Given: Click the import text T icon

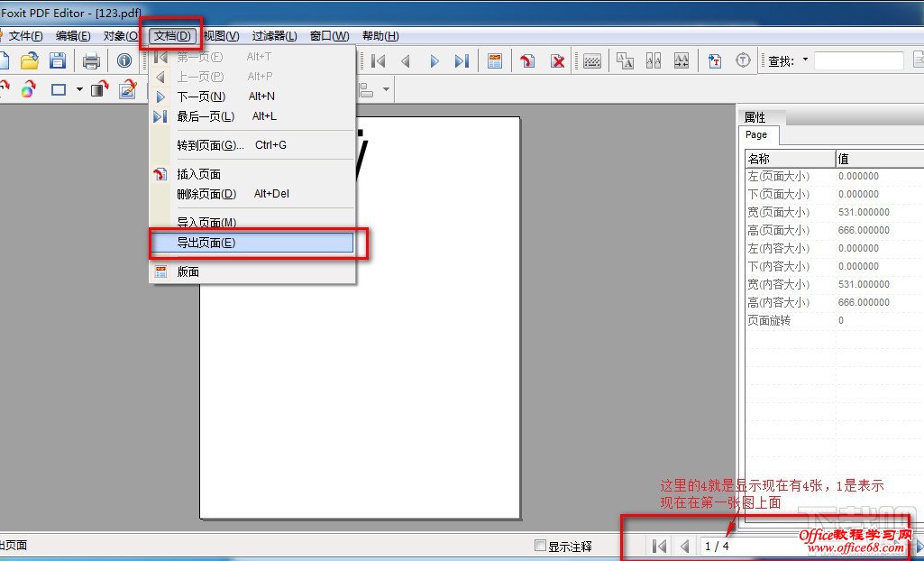Looking at the screenshot, I should 715,60.
